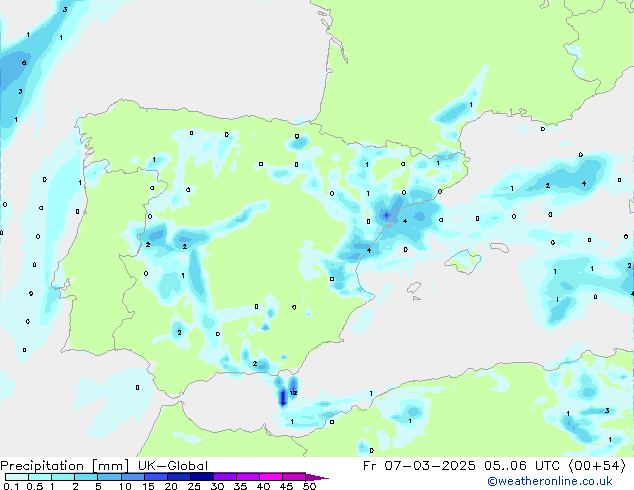
Task: Click the "25" legend scale label
Action: [194, 486]
